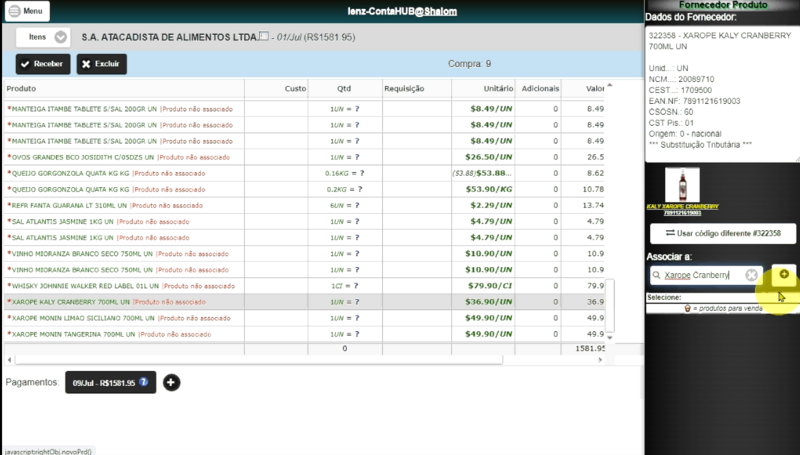The image size is (800, 455).
Task: Click the Fornecedor Produto panel title
Action: pyautogui.click(x=722, y=5)
